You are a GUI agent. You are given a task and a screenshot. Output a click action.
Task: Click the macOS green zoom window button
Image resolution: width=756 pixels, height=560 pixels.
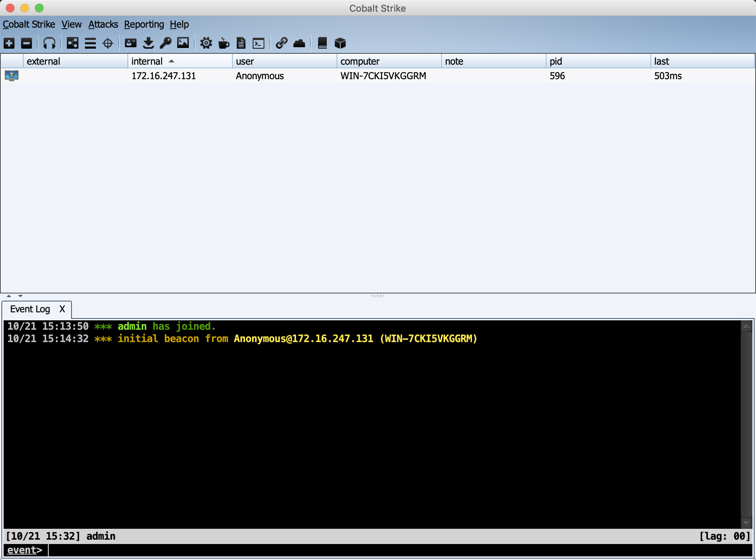(x=39, y=8)
